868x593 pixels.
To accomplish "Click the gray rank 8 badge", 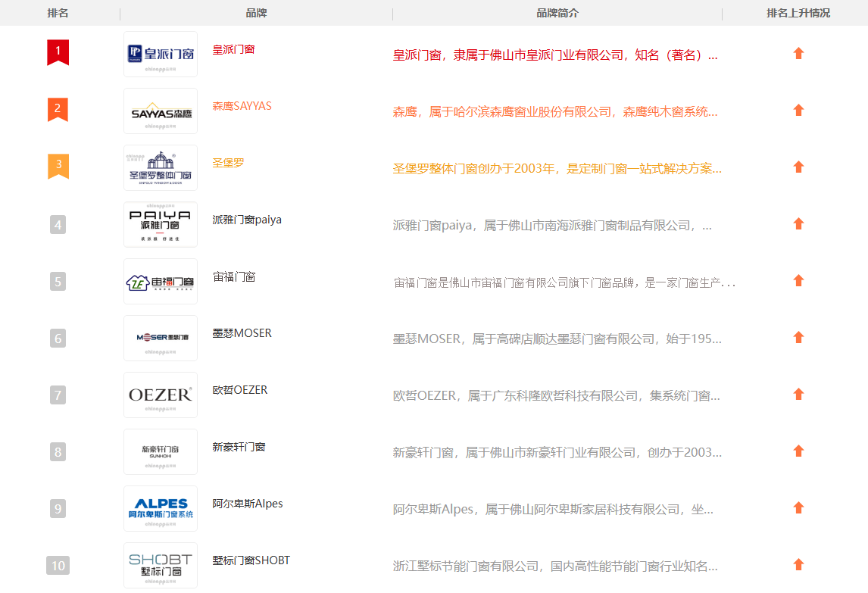I will 58,452.
